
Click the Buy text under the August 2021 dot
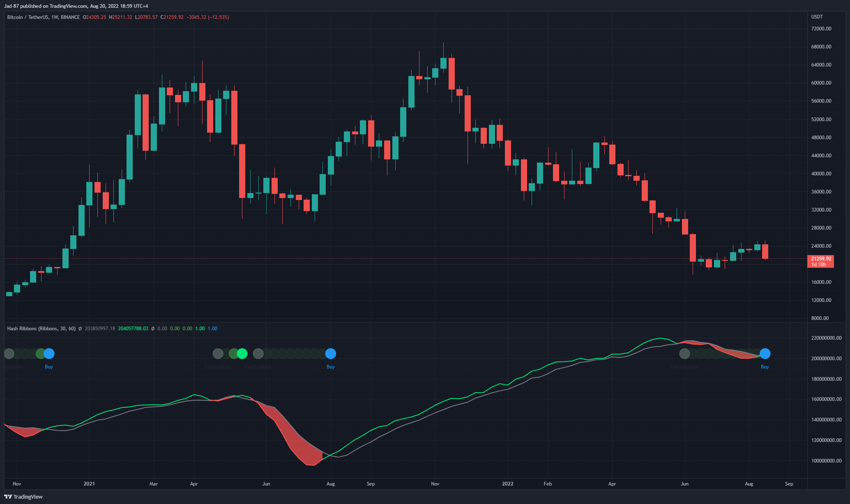tap(331, 367)
